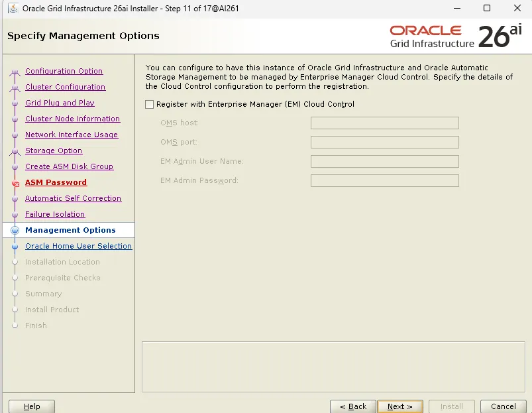Click the step bullet beside Failure Isolation
The width and height of the screenshot is (532, 413).
pos(15,215)
